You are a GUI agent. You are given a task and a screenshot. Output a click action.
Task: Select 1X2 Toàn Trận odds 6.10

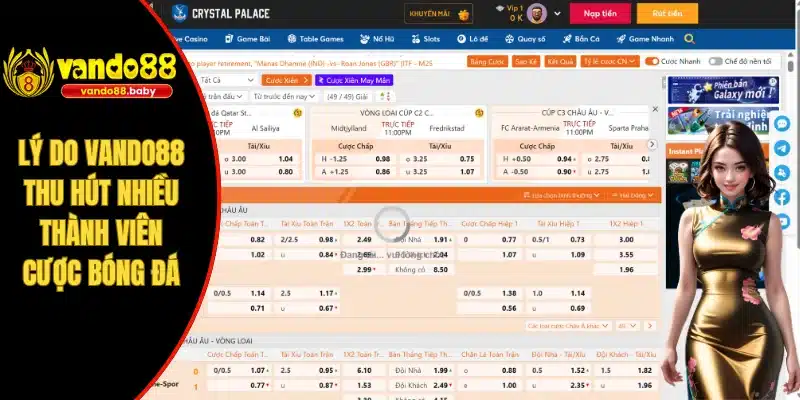click(364, 371)
